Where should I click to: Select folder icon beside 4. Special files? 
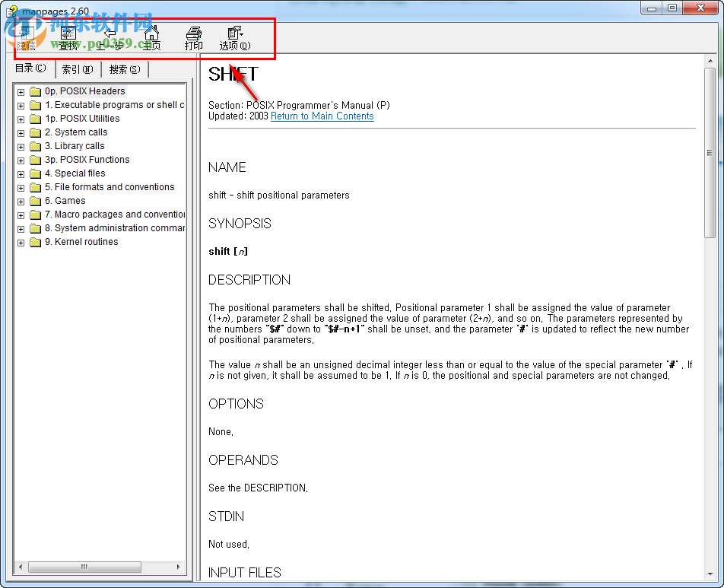[36, 173]
